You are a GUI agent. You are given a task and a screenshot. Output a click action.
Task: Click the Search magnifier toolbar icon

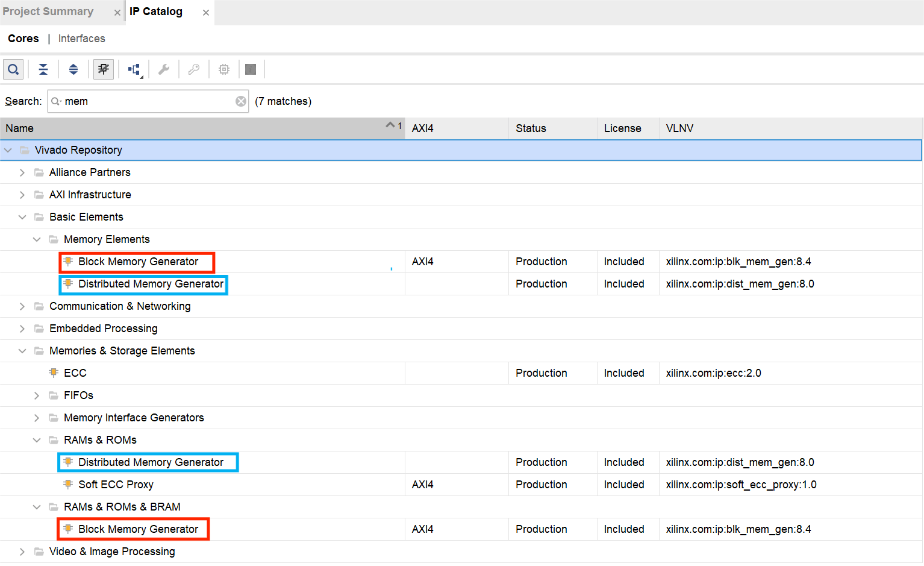pyautogui.click(x=13, y=69)
